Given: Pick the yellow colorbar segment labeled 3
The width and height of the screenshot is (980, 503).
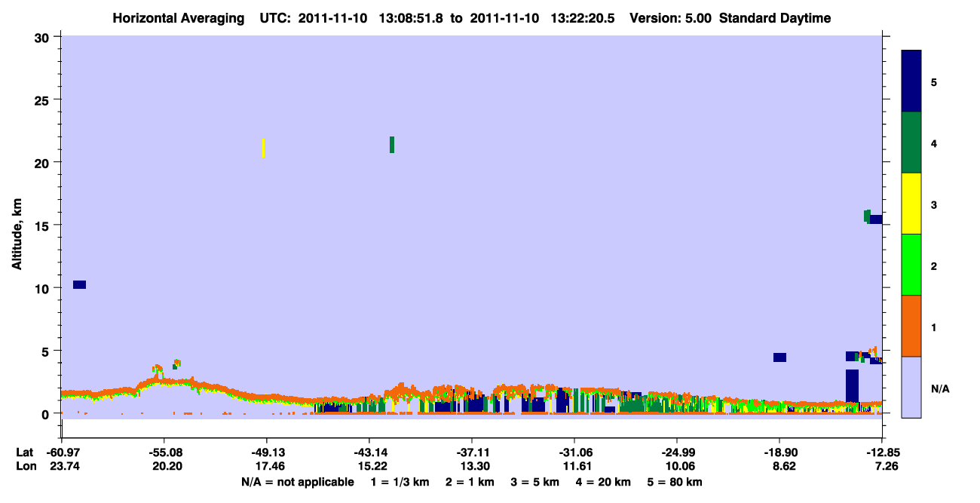Looking at the screenshot, I should pyautogui.click(x=911, y=204).
